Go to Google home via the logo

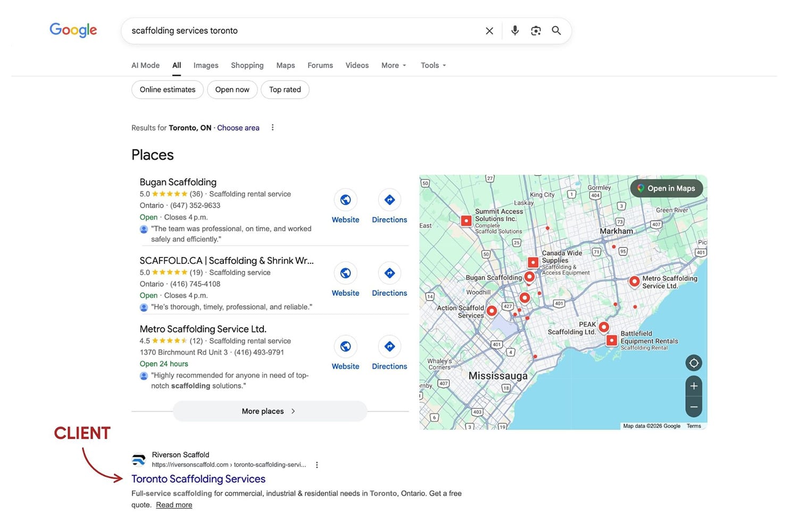73,30
